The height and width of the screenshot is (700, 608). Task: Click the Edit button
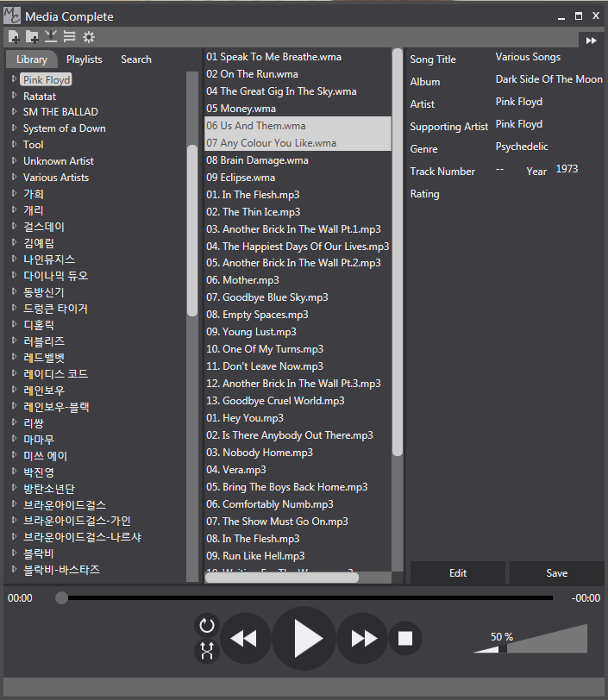[458, 573]
